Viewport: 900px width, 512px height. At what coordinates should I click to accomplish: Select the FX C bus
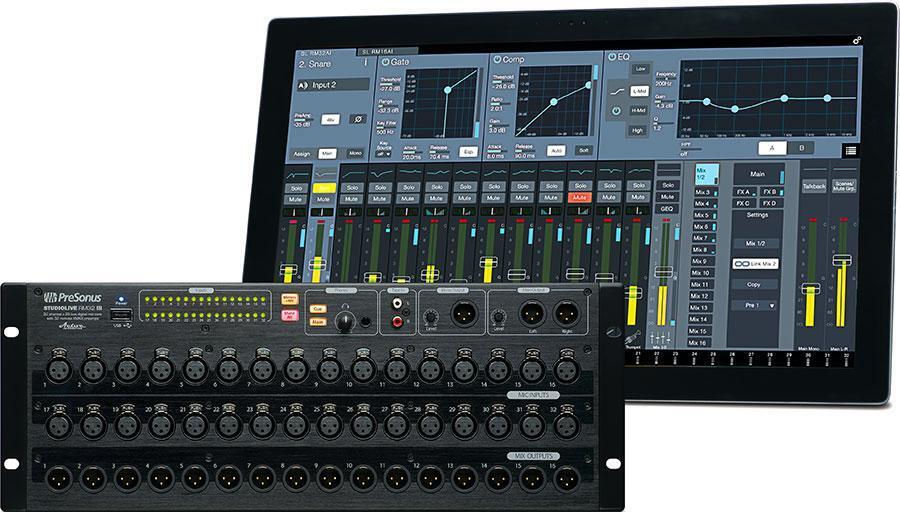pos(744,203)
